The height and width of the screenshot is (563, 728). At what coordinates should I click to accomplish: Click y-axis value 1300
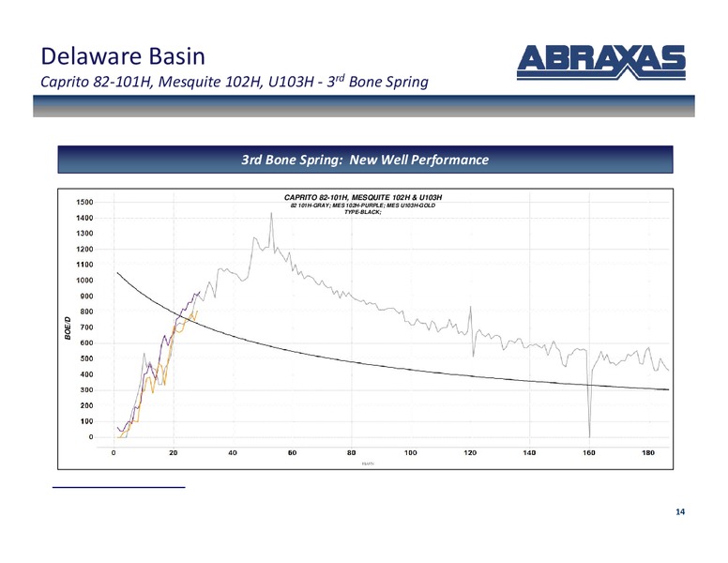click(84, 234)
